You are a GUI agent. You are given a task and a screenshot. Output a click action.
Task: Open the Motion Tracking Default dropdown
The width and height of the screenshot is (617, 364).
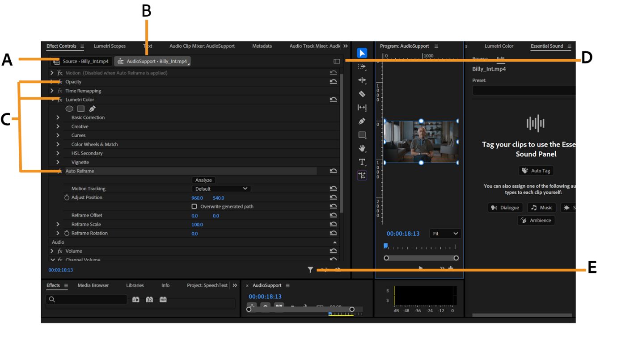point(221,188)
